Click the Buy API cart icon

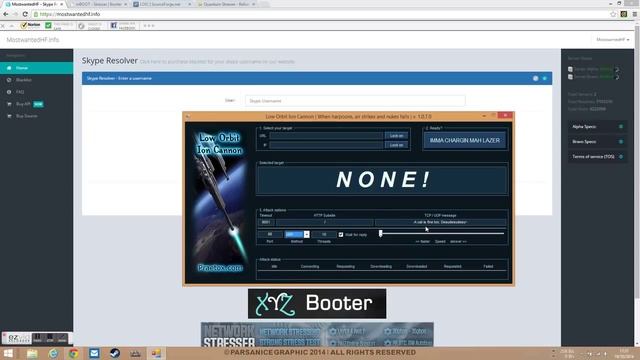(9, 104)
